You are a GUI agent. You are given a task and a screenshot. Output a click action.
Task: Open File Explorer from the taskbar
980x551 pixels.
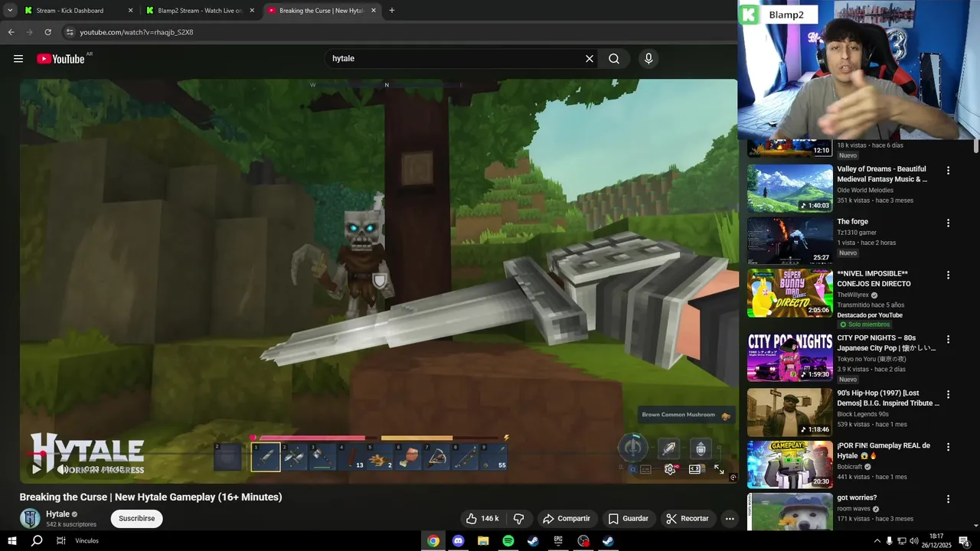pos(483,540)
